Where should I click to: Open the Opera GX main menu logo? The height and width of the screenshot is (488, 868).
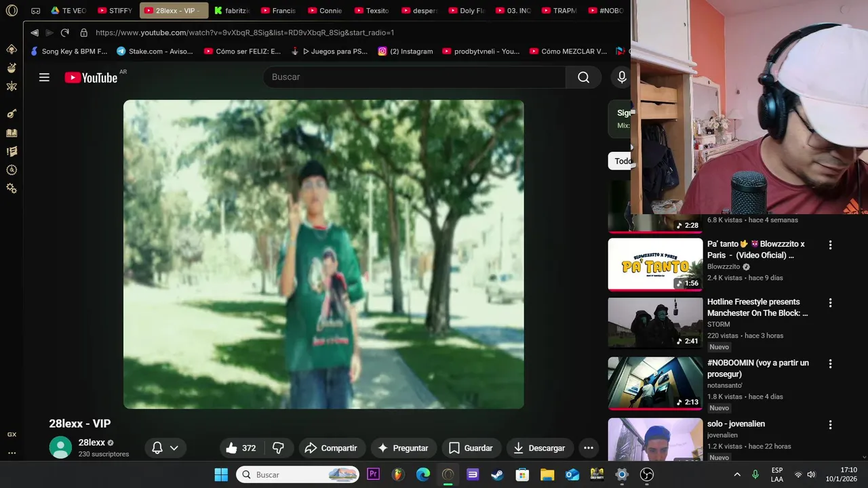tap(12, 11)
